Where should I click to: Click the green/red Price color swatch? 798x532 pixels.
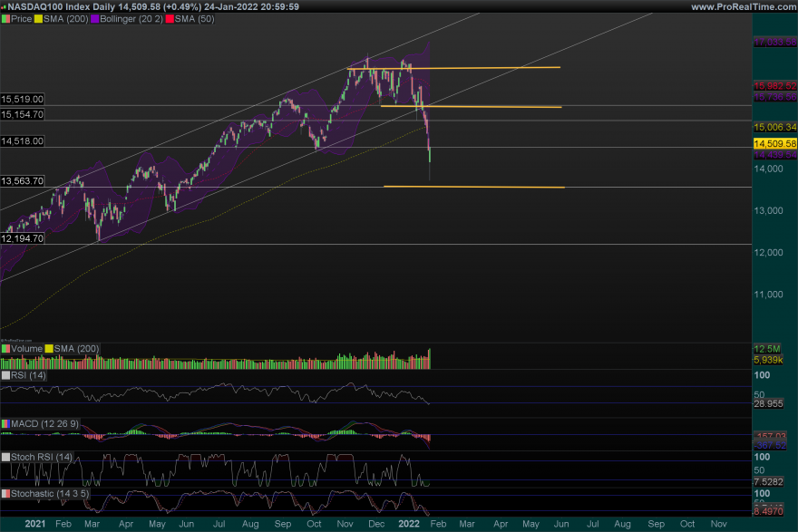tap(5, 19)
